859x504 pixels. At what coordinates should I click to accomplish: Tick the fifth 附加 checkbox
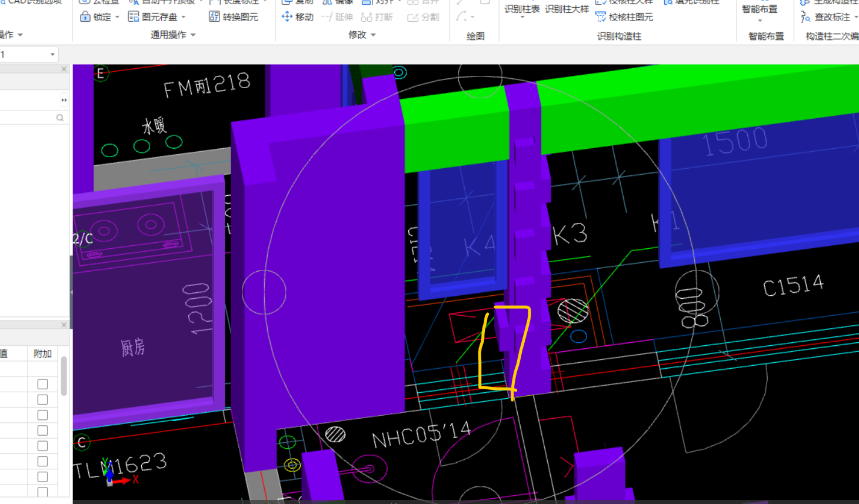click(42, 446)
